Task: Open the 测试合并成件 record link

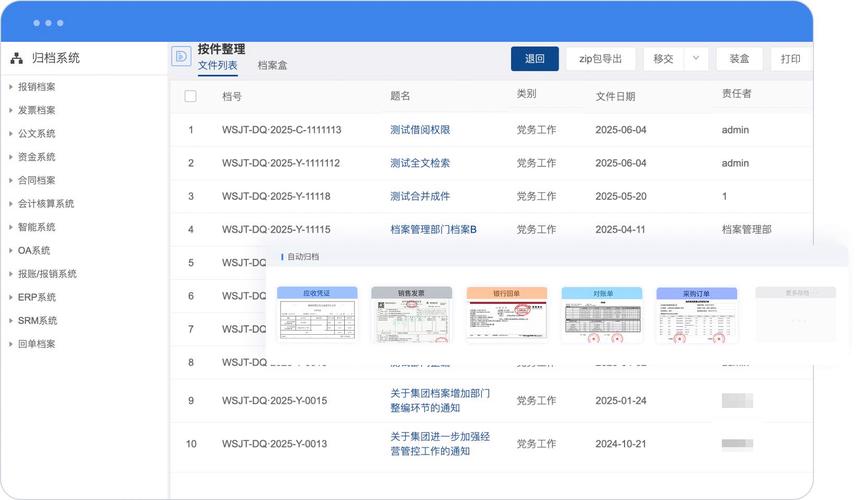Action: coord(420,196)
